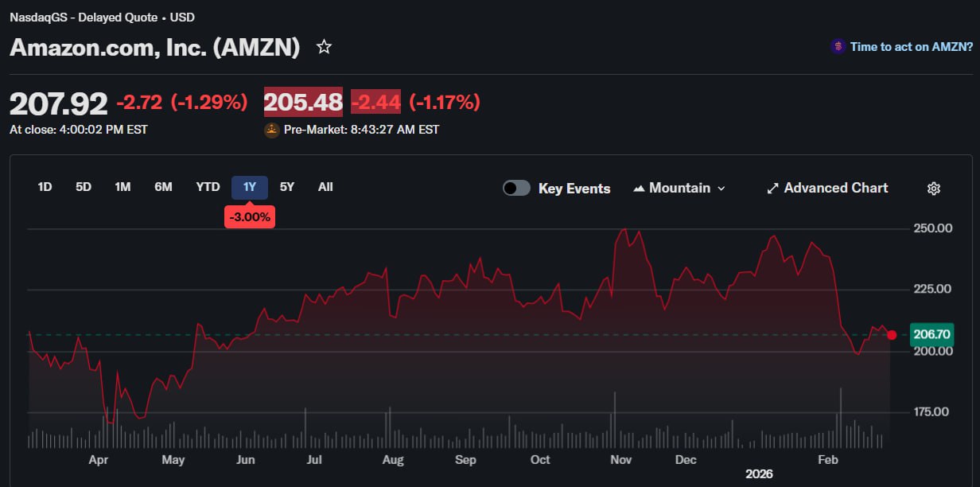Click the Time to act on AMZN link
This screenshot has width=980, height=487.
(x=911, y=47)
